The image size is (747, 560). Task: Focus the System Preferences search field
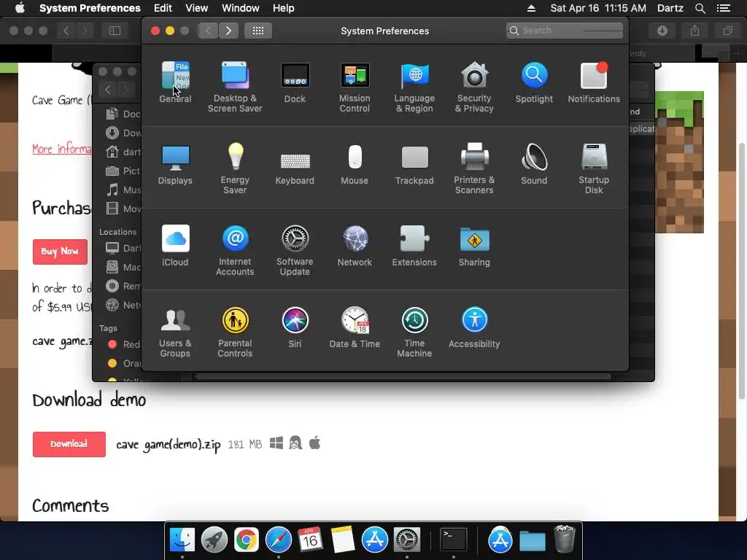click(x=564, y=31)
